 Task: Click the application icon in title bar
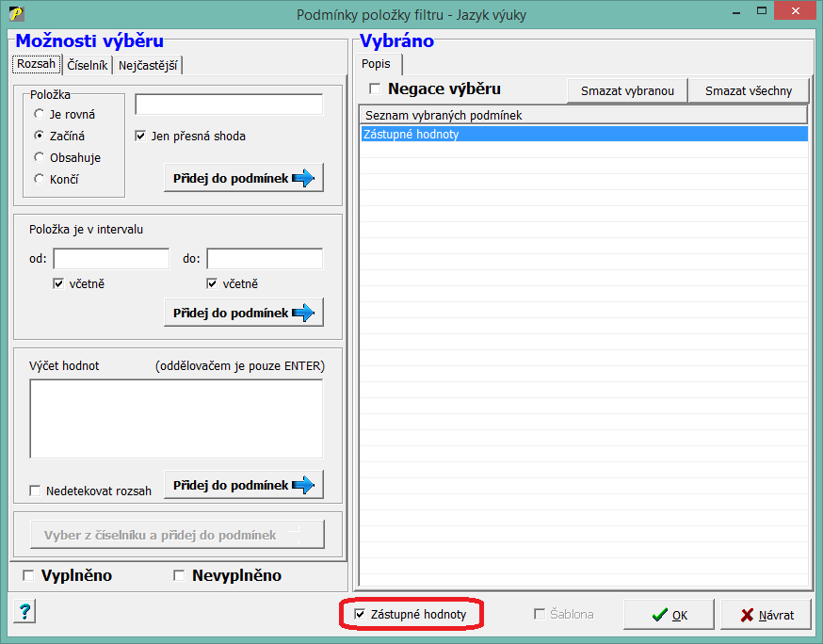[15, 14]
